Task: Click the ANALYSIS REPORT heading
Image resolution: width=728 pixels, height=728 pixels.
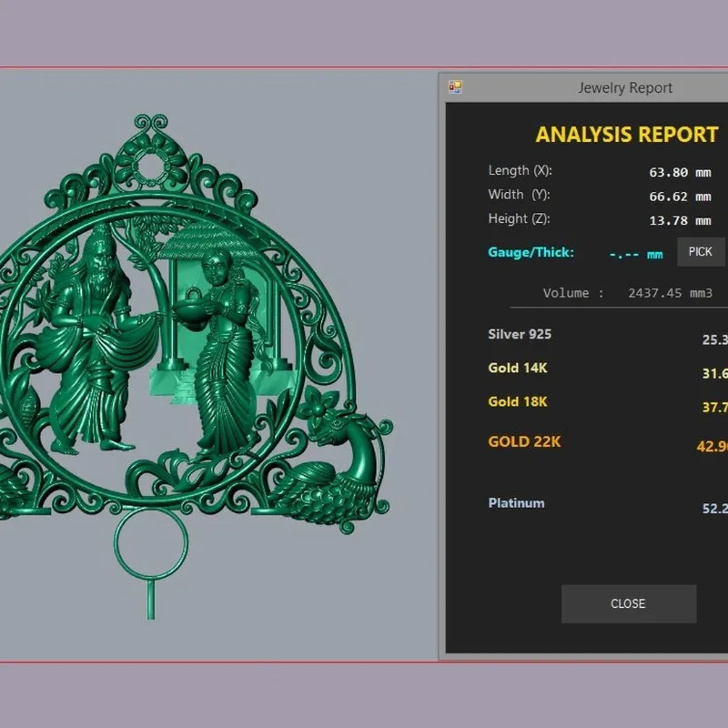Action: coord(626,134)
